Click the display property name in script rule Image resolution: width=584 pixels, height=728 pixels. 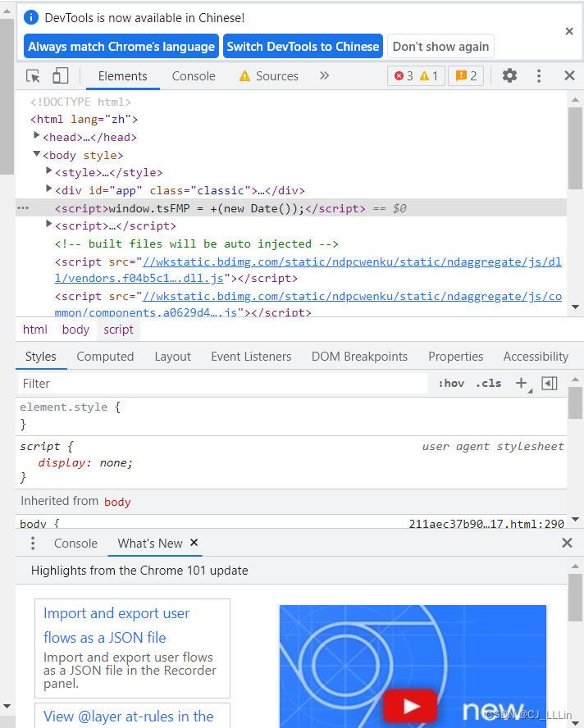point(62,463)
